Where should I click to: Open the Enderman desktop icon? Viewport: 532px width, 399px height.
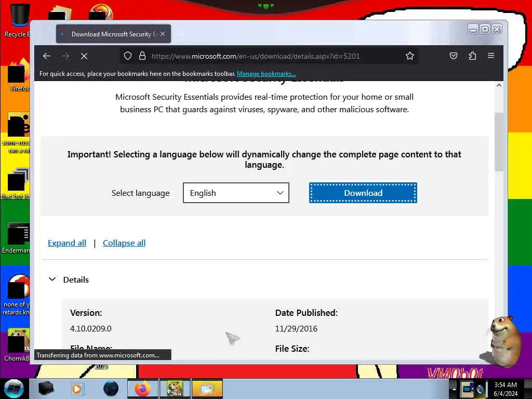17,237
